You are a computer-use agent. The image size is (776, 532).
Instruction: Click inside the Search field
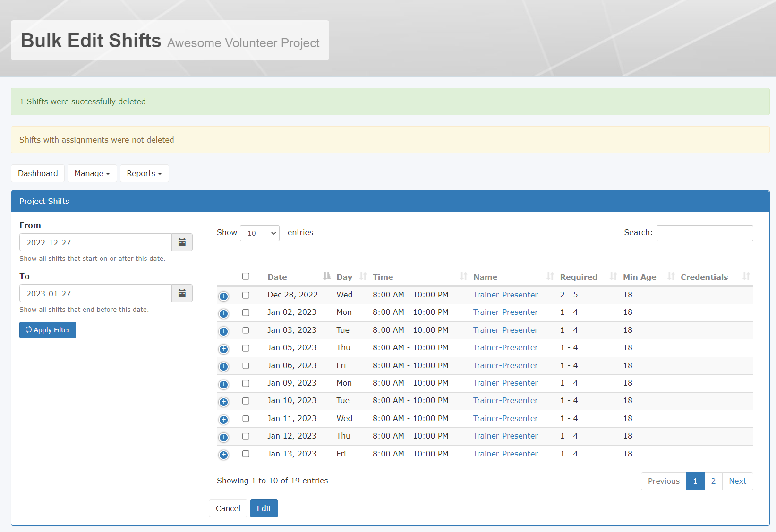coord(705,233)
